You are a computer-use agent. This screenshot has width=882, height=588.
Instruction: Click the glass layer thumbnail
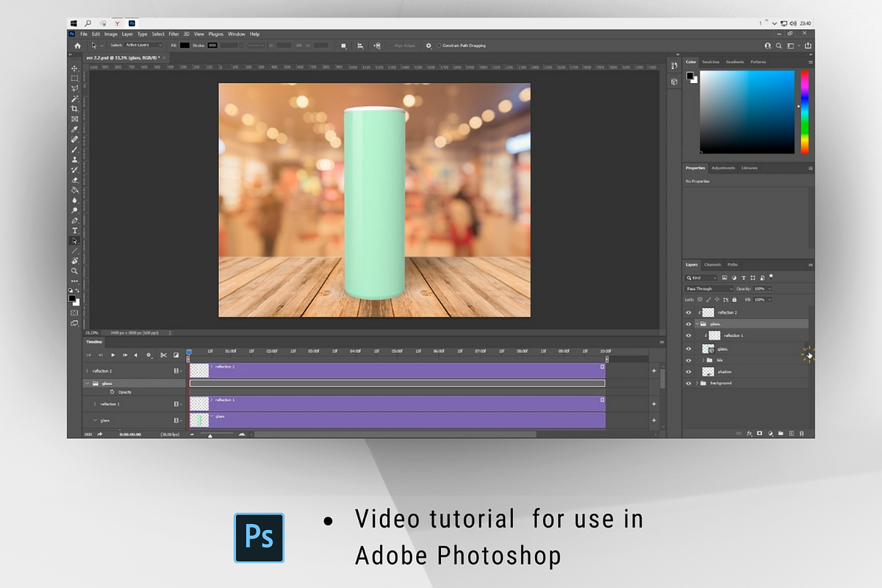[x=709, y=349]
